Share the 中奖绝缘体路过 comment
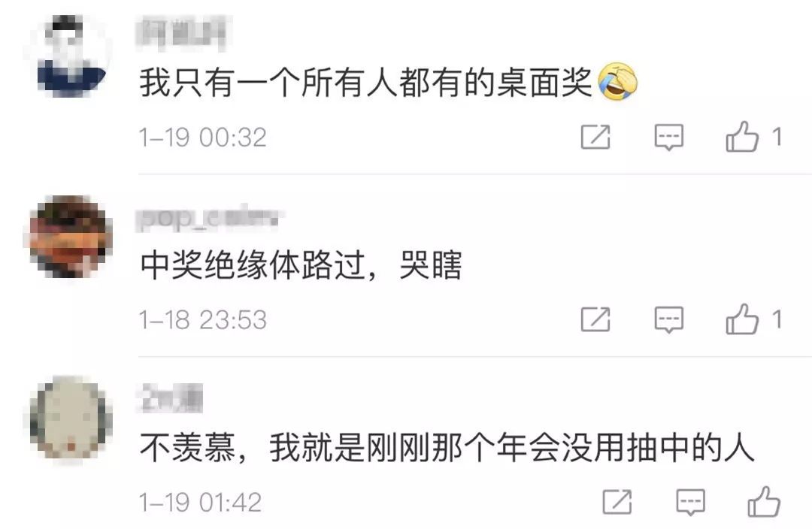Image resolution: width=812 pixels, height=529 pixels. [595, 319]
